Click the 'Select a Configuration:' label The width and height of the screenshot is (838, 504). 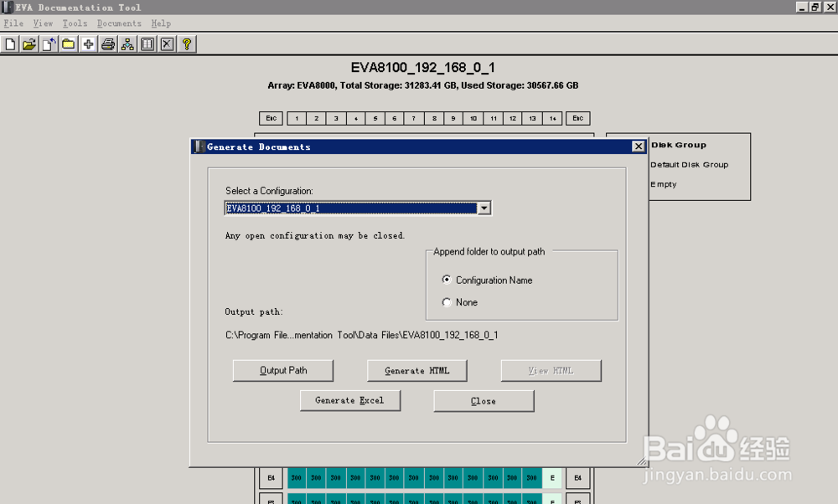(x=269, y=191)
